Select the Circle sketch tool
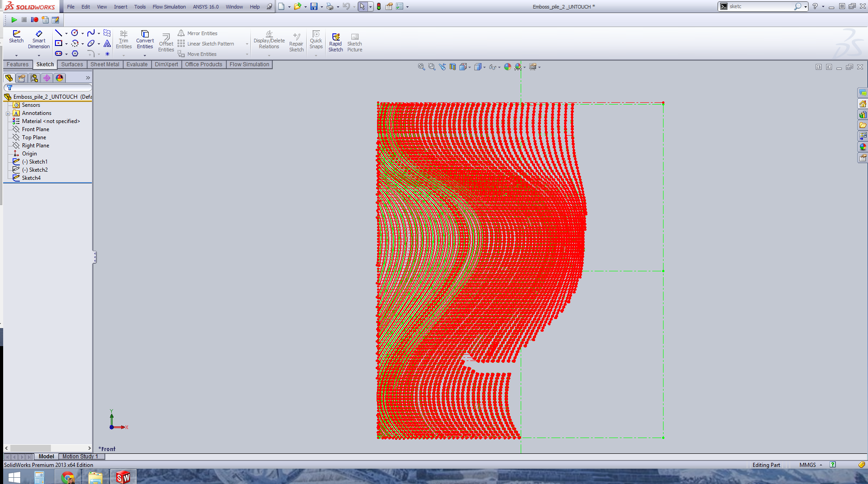This screenshot has height=484, width=868. (x=75, y=33)
